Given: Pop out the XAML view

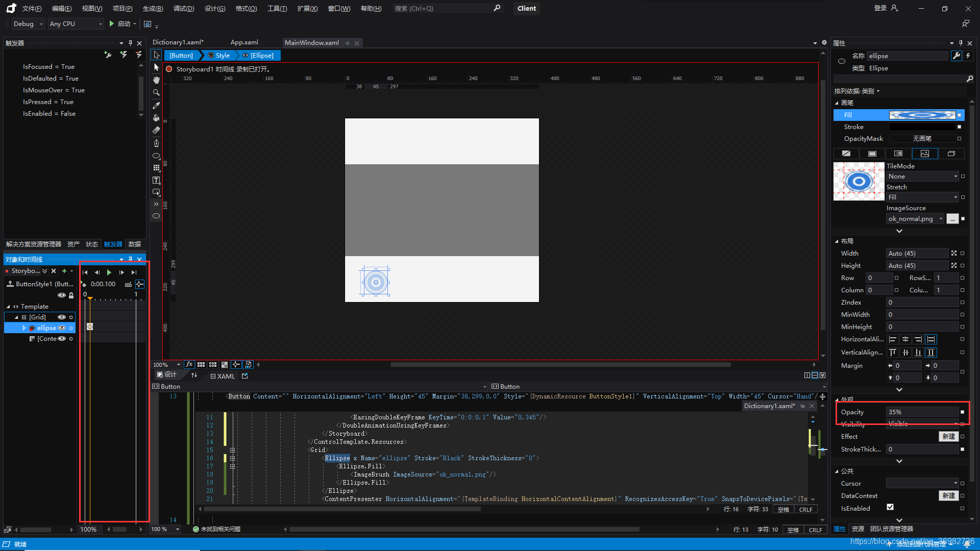Looking at the screenshot, I should coord(244,376).
